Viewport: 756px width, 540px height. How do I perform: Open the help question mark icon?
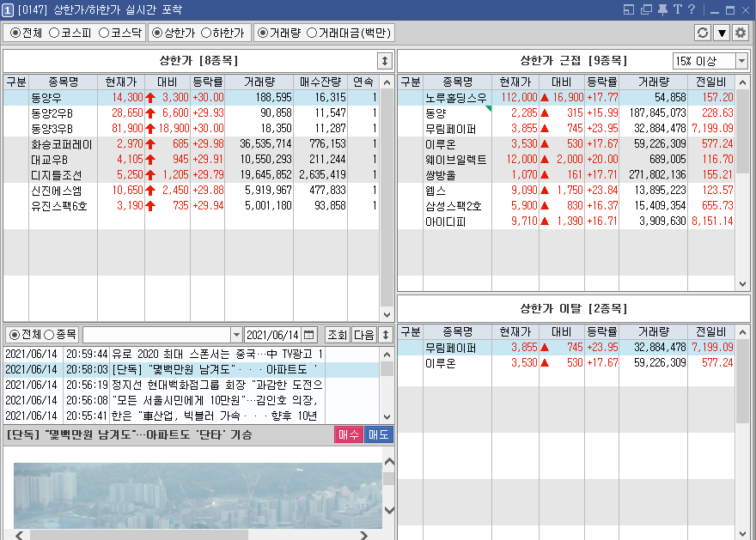click(x=692, y=9)
